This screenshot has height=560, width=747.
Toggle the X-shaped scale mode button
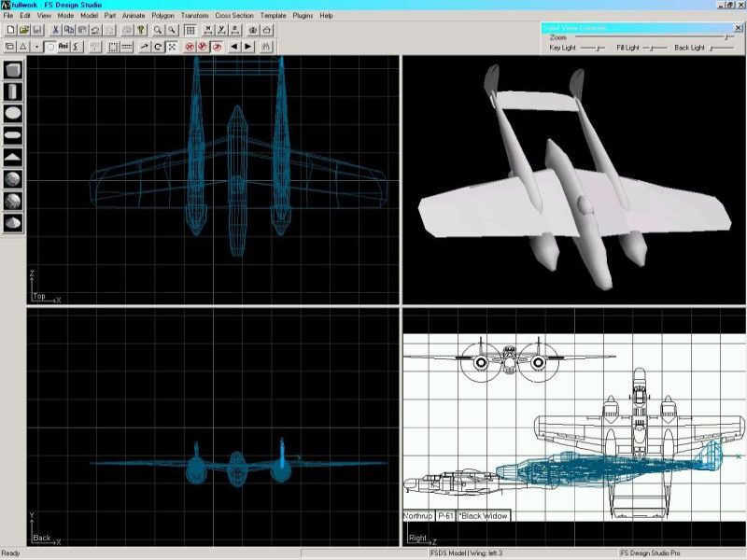tap(172, 46)
